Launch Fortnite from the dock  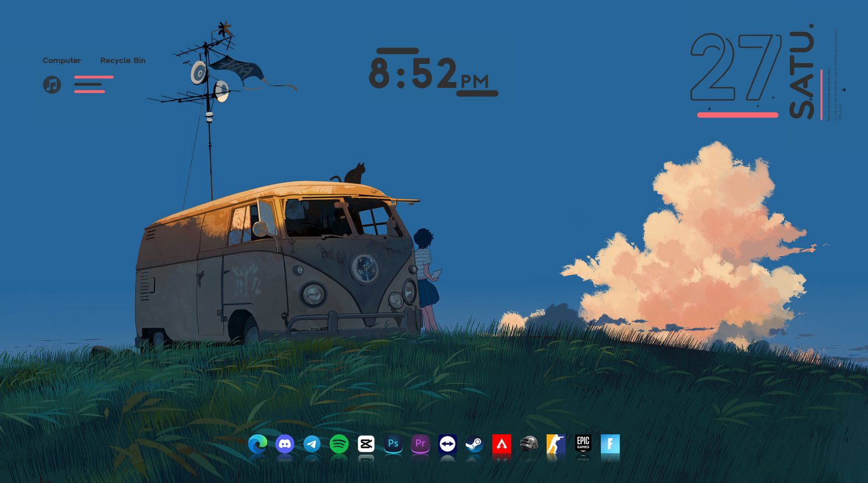coord(610,444)
